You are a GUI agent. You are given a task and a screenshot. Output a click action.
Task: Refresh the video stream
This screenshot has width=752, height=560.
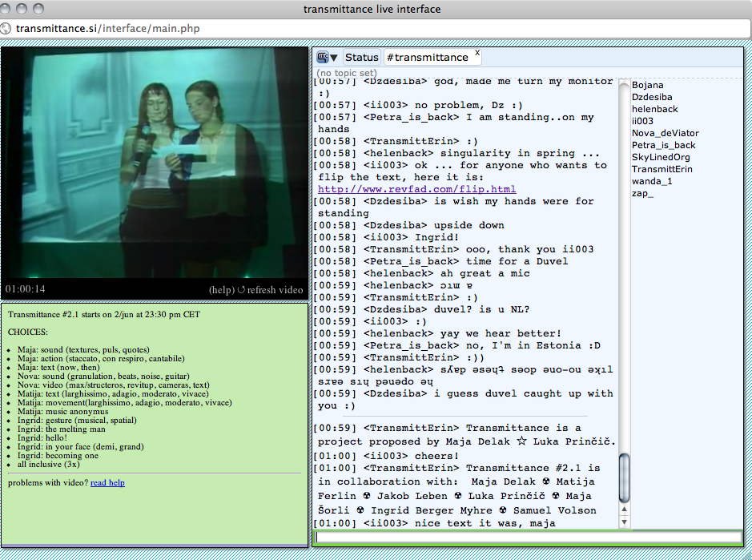coord(271,290)
